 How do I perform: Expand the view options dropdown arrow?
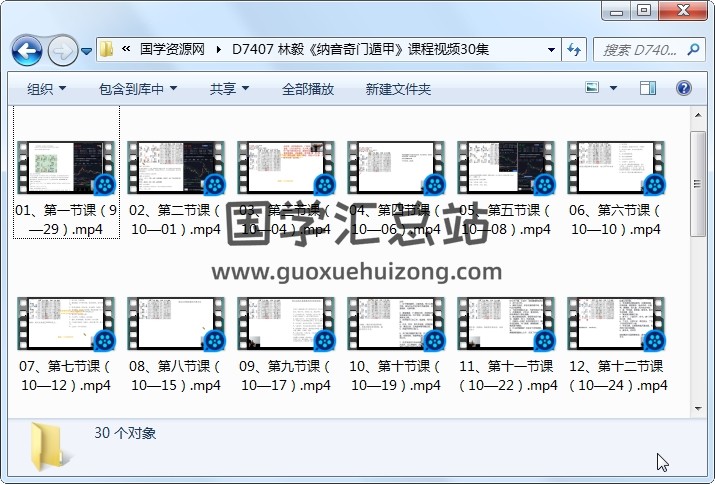[613, 89]
